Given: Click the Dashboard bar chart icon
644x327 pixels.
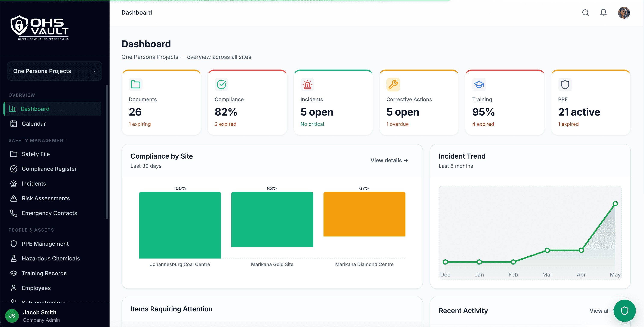Looking at the screenshot, I should pos(12,109).
